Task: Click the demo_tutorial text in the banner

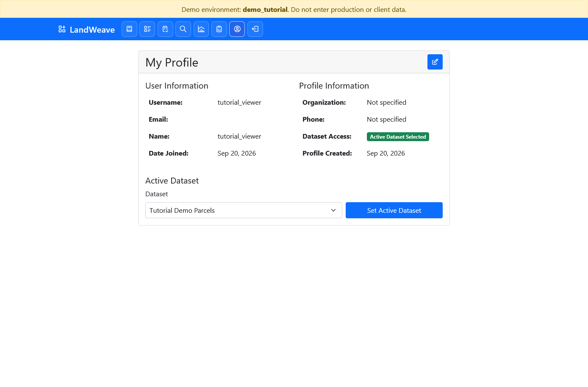Action: coord(265,9)
